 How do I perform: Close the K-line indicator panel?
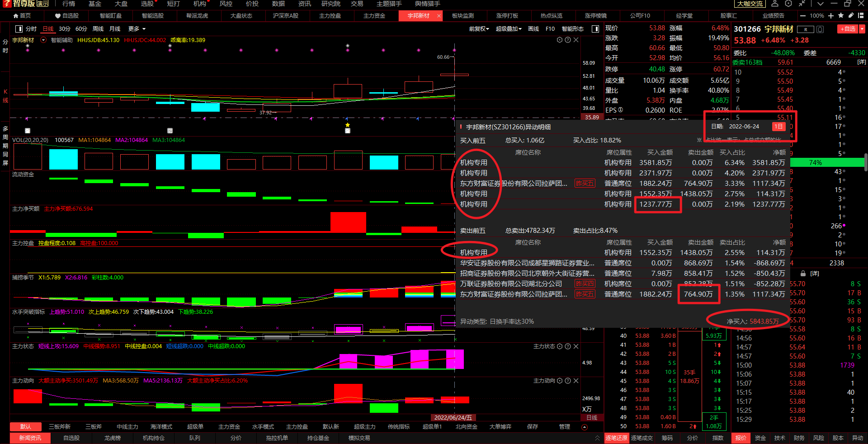576,40
